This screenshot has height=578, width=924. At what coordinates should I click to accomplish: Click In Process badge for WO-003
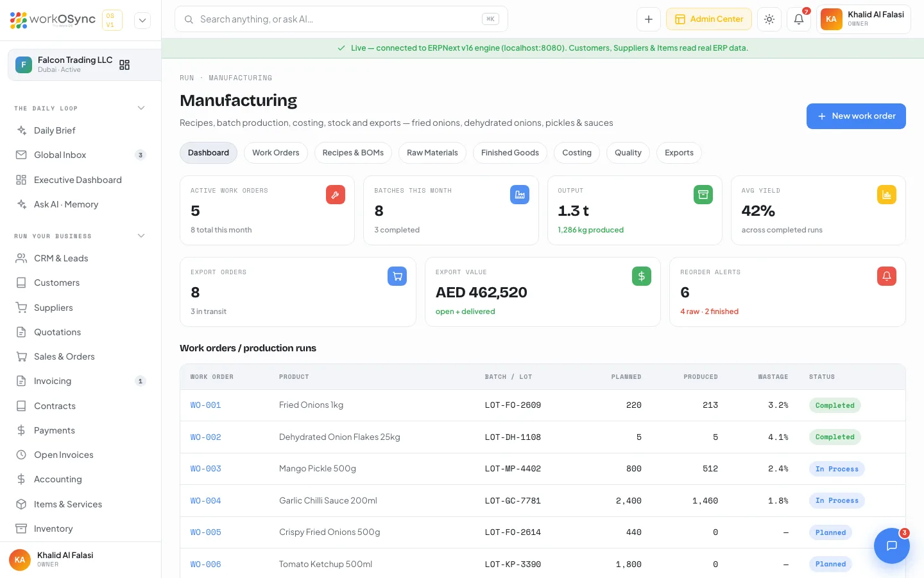point(837,469)
